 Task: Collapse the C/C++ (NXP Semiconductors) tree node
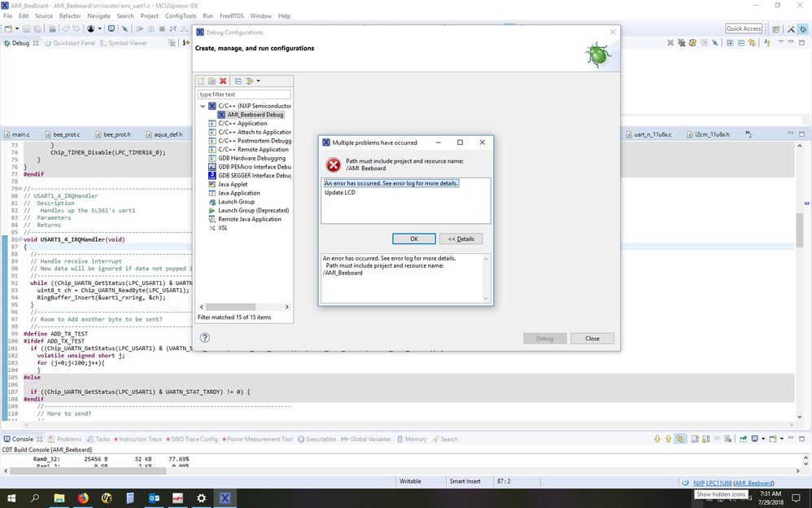(203, 106)
